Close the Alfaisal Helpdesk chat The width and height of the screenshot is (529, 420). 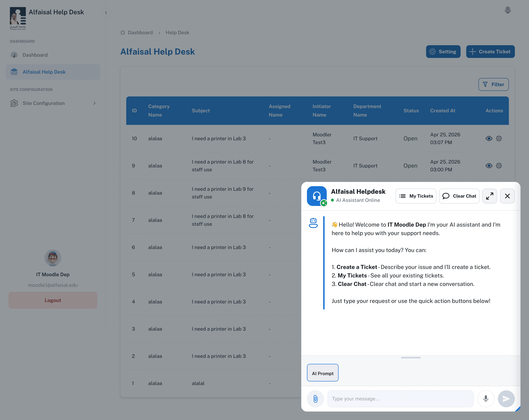[x=507, y=196]
